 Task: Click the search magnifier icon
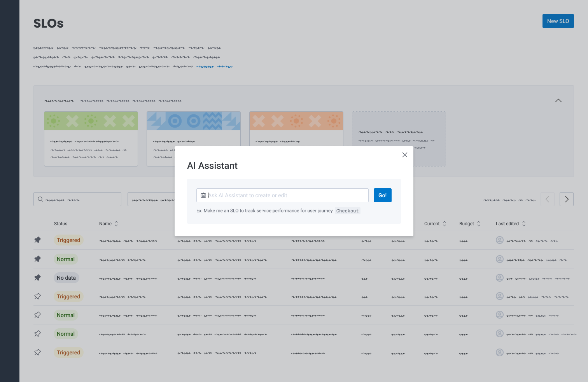point(40,199)
